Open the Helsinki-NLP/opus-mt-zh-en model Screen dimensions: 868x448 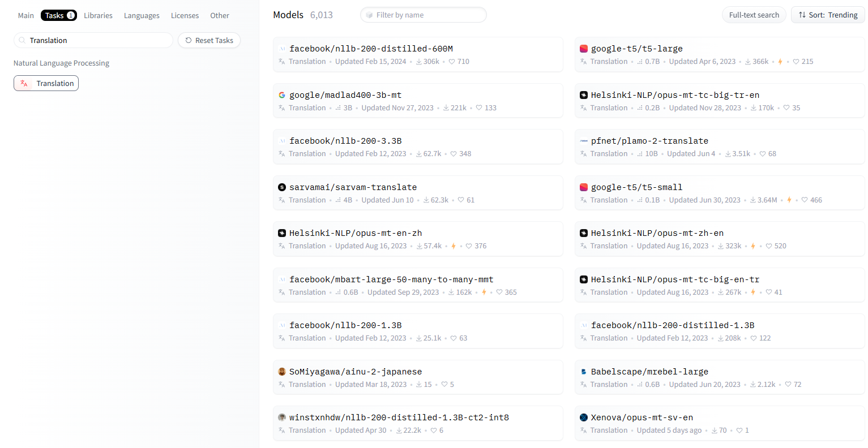720,239
